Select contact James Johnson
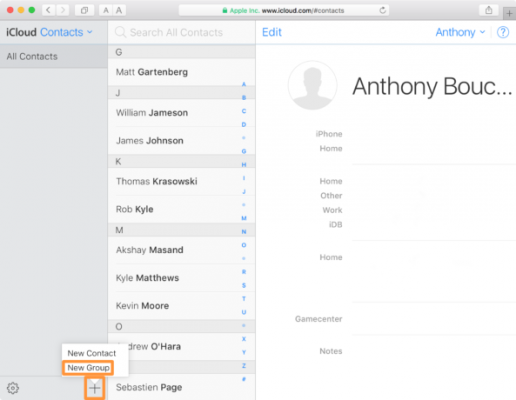 [x=182, y=141]
